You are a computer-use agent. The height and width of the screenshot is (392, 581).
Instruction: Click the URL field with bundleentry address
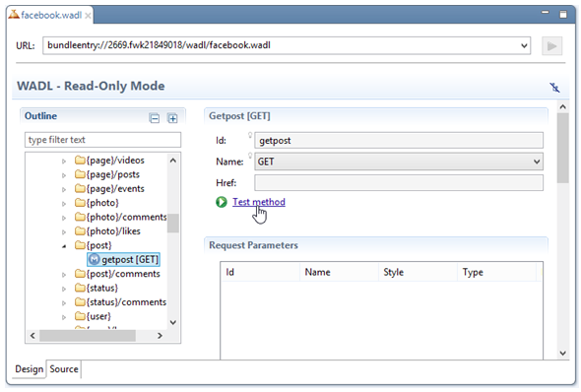(x=287, y=45)
